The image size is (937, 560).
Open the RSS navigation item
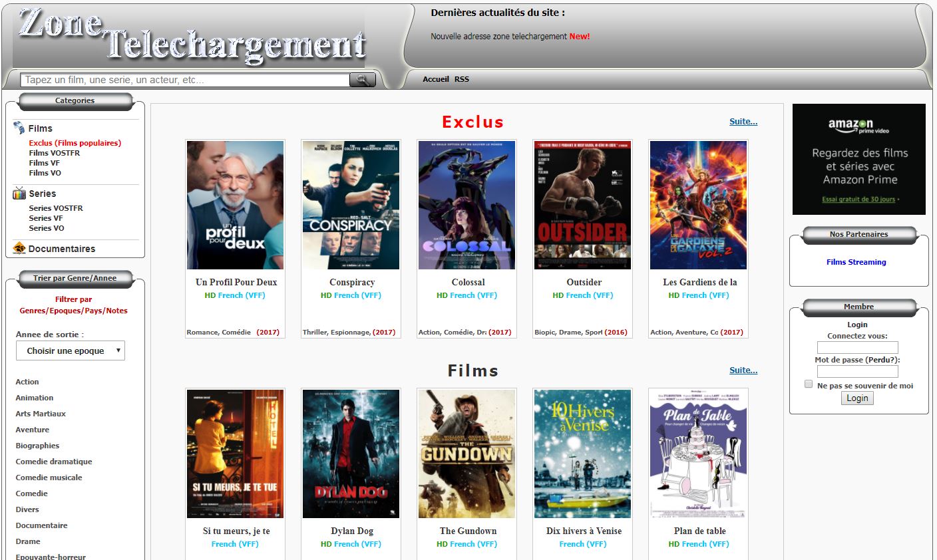462,79
